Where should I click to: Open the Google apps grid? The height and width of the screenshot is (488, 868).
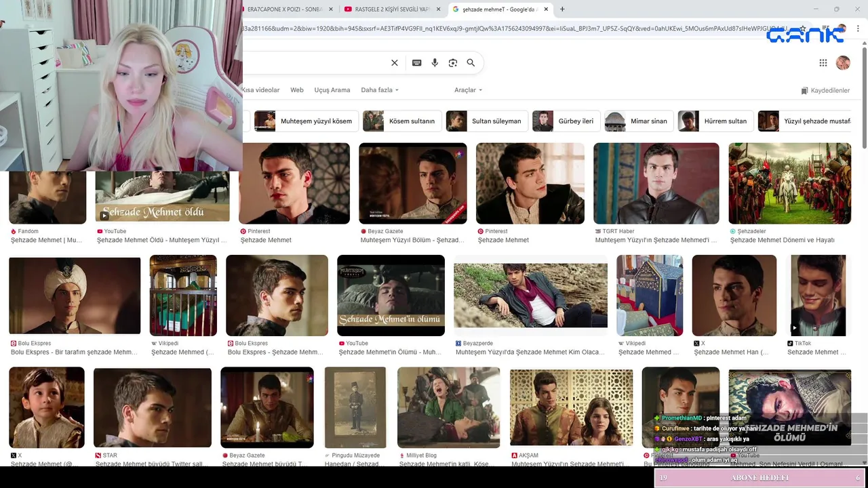pos(823,62)
